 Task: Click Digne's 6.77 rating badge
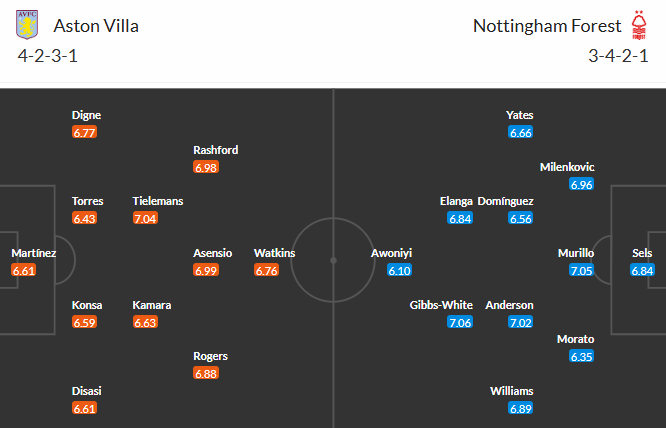point(85,132)
